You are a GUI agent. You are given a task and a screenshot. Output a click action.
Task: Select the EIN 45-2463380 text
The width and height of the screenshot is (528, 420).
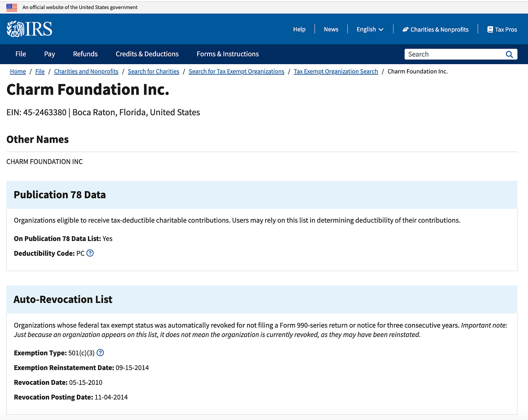pos(37,112)
